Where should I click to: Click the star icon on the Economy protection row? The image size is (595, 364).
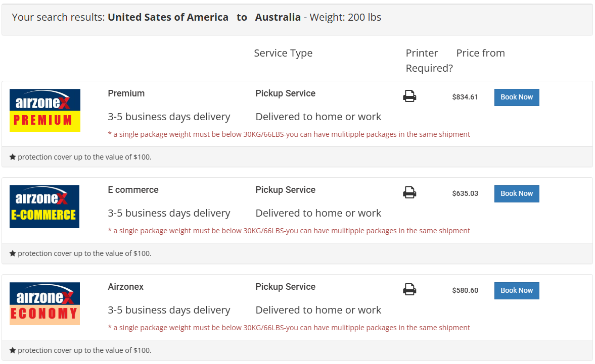tap(12, 350)
